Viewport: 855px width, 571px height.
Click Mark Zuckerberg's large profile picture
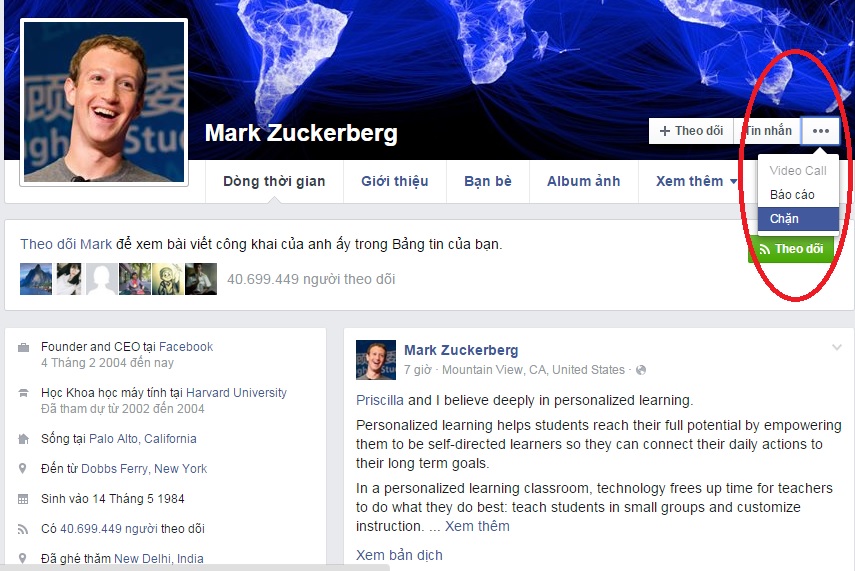(104, 102)
